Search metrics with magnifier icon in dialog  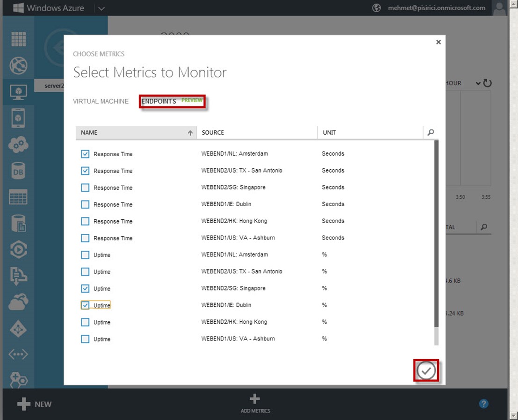431,132
